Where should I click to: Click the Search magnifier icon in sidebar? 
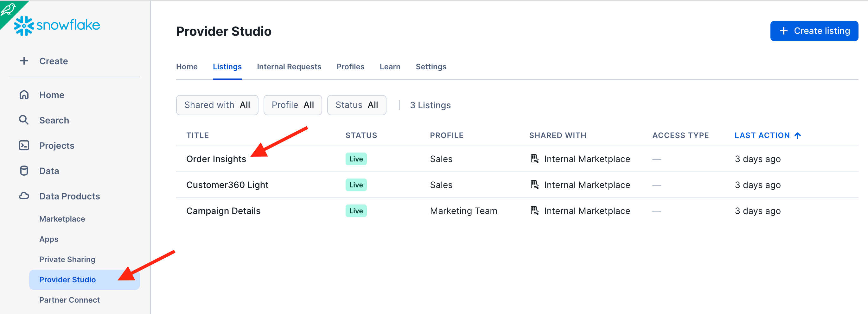24,120
